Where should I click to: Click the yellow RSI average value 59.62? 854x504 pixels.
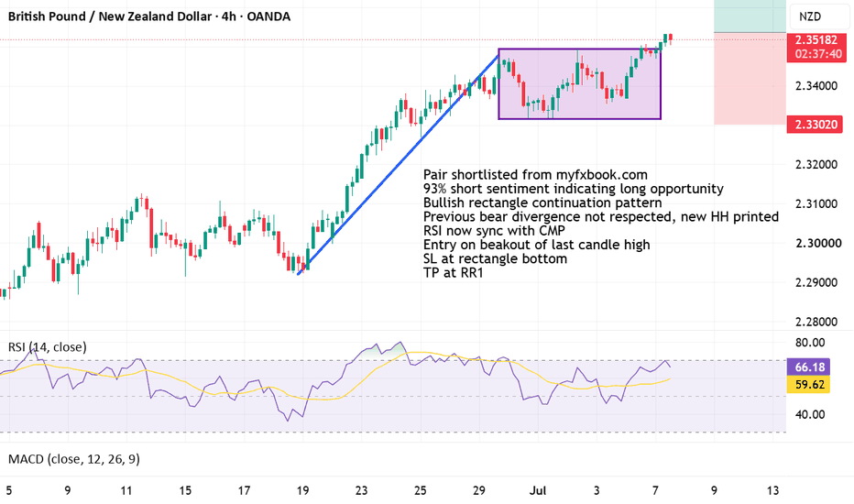809,385
